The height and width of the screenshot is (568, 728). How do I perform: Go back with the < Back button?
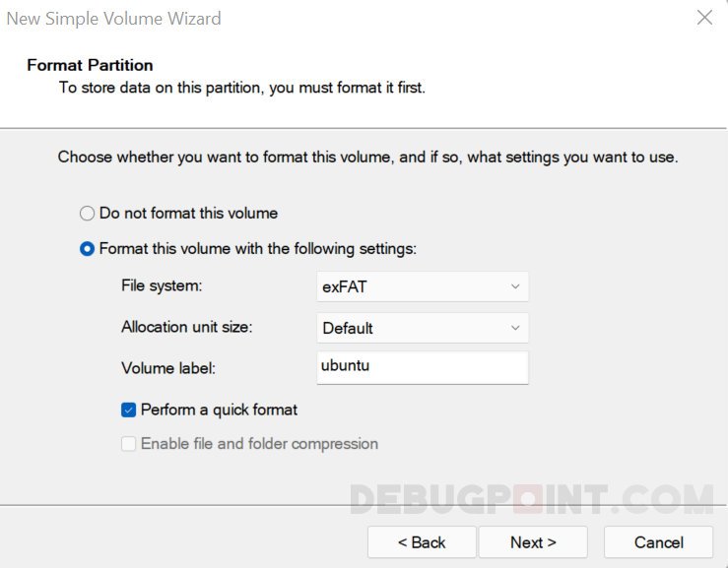click(422, 542)
